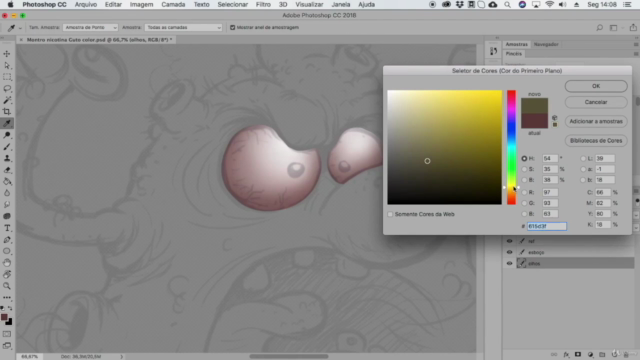The width and height of the screenshot is (640, 360).
Task: Select the Pen tool
Action: tap(7, 240)
